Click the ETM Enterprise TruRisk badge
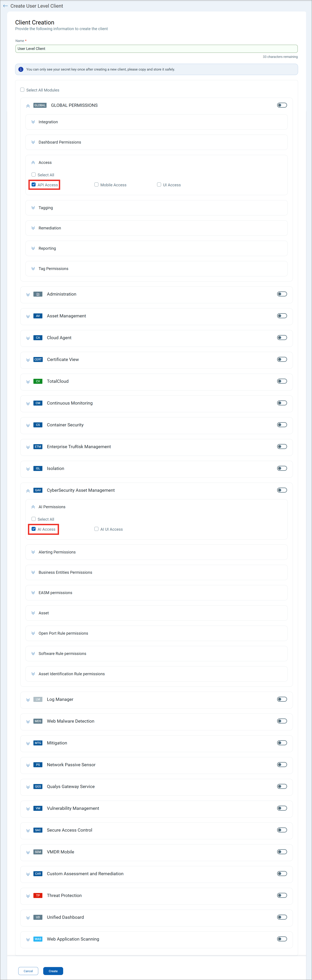This screenshot has width=312, height=980. tap(38, 447)
